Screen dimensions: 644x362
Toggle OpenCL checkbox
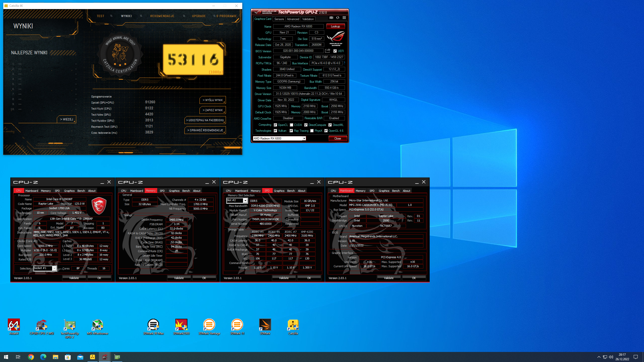(x=275, y=125)
